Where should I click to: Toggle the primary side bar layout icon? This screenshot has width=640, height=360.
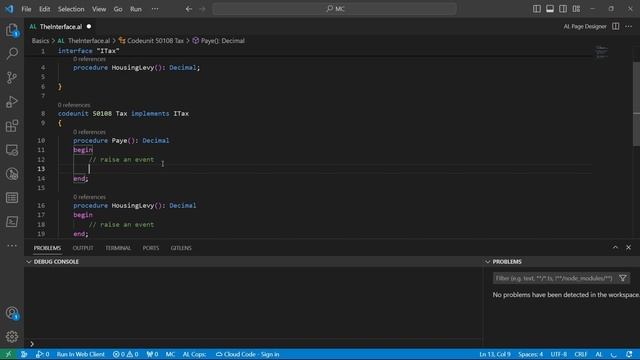point(537,9)
